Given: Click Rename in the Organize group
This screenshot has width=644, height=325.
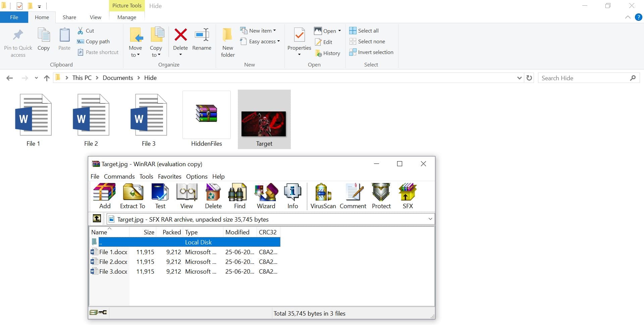Looking at the screenshot, I should (x=202, y=40).
